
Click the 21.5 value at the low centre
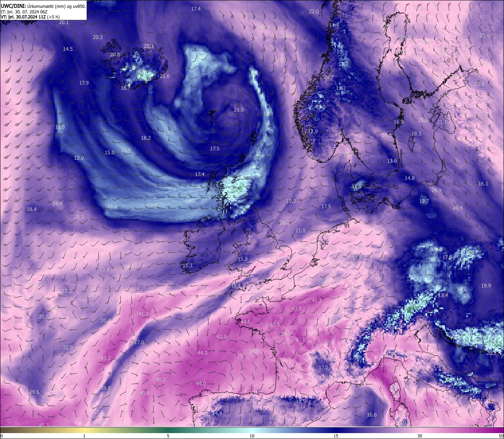(239, 109)
